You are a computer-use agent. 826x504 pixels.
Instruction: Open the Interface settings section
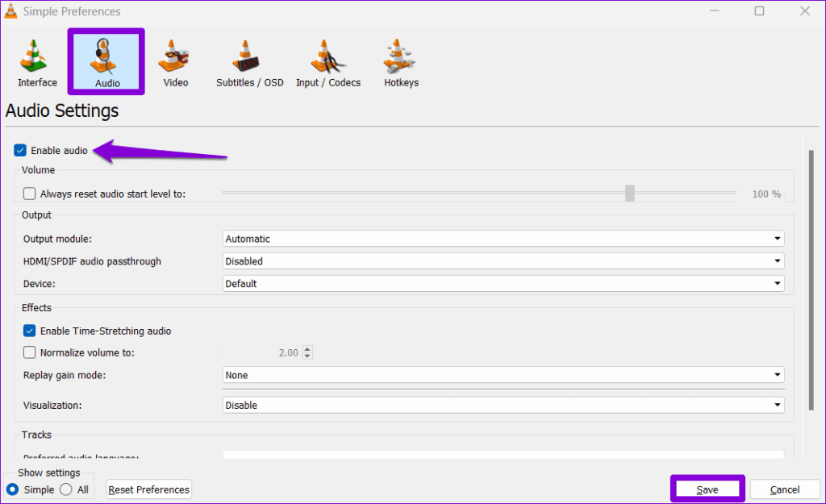tap(35, 60)
